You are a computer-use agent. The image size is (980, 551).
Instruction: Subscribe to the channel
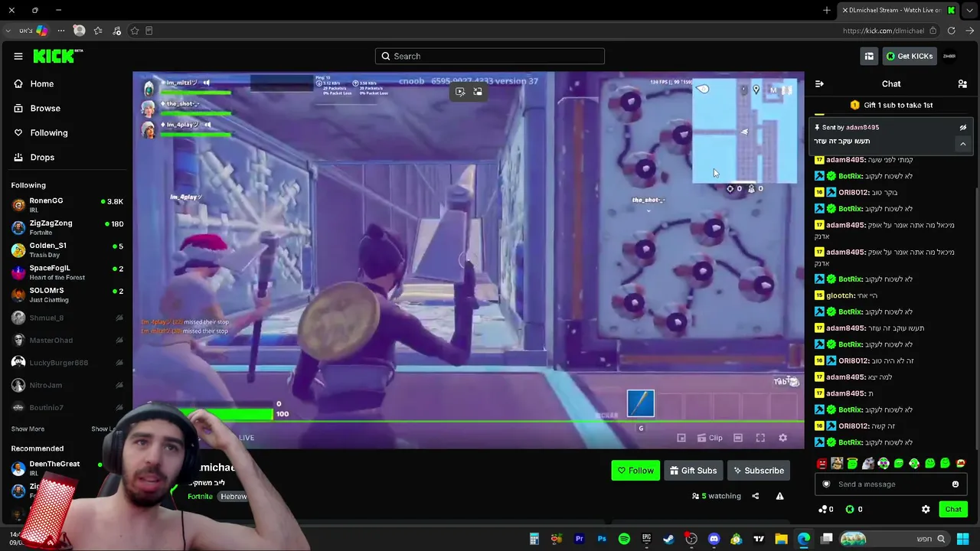coord(758,471)
